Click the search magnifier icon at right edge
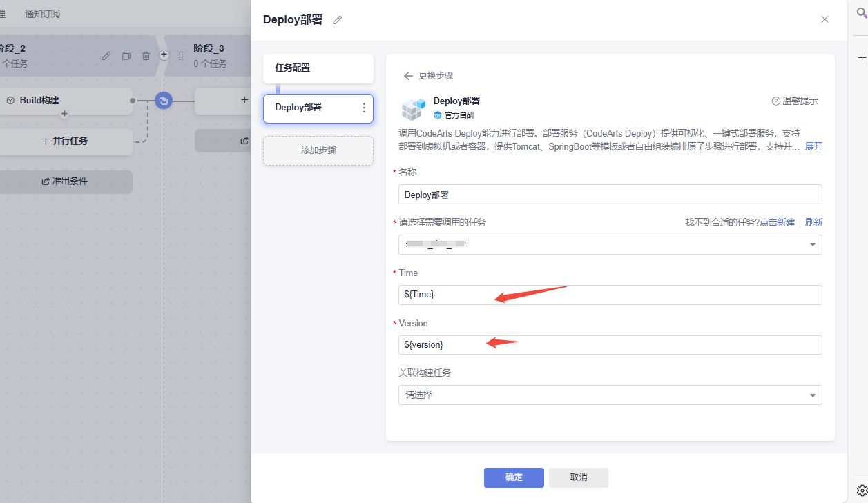Viewport: 868px width, 503px height. coord(861,14)
